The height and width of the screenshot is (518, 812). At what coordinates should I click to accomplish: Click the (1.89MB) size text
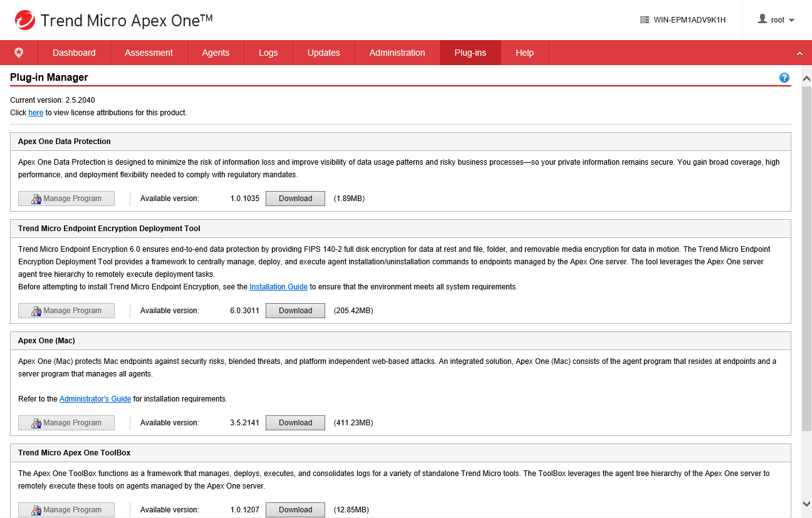pos(349,199)
